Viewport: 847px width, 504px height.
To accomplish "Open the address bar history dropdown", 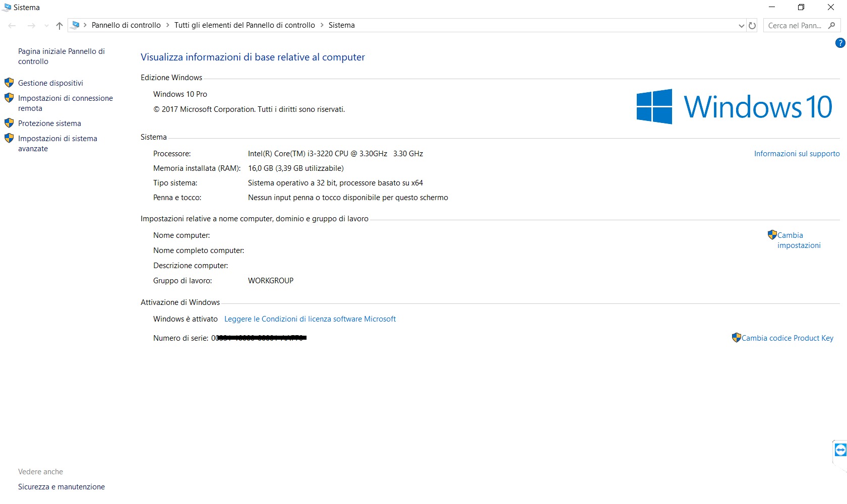I will (741, 26).
